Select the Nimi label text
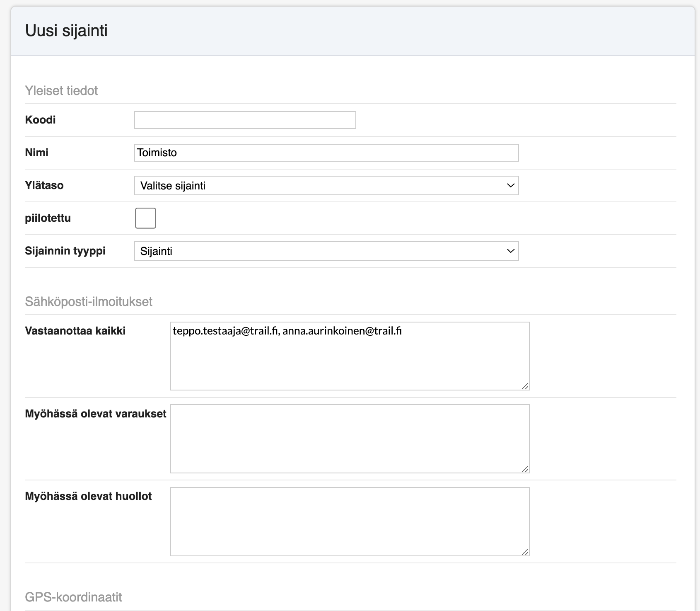This screenshot has width=700, height=611. click(36, 153)
